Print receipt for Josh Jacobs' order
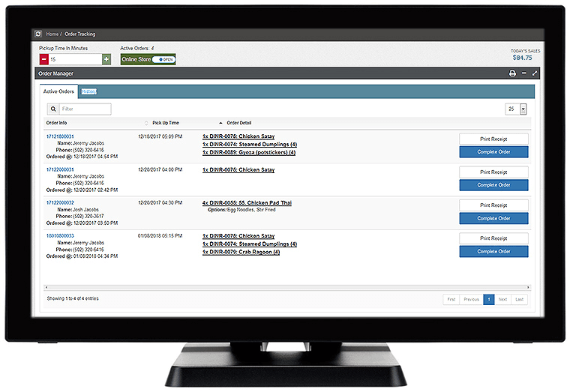The width and height of the screenshot is (570, 392). click(493, 205)
